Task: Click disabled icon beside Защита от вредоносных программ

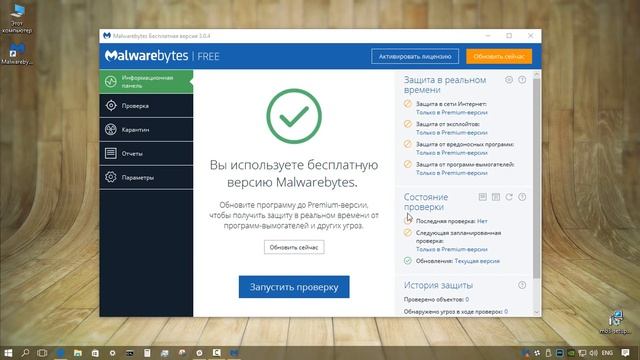Action: click(x=408, y=144)
